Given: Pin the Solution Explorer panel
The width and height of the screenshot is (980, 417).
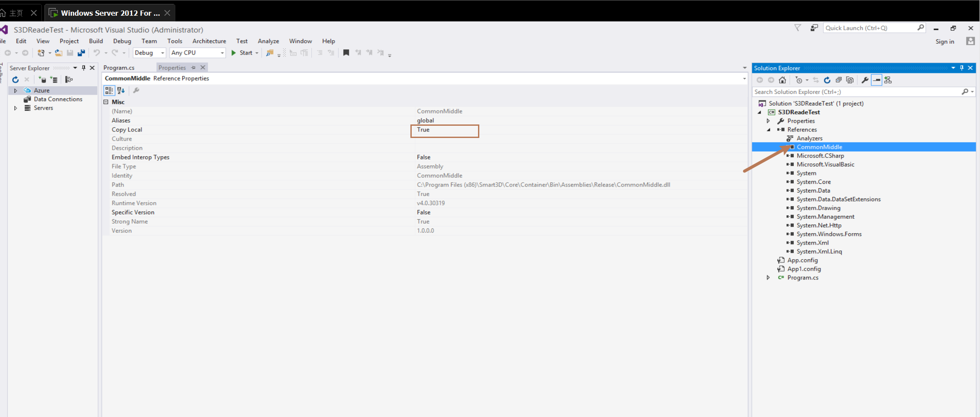Looking at the screenshot, I should coord(962,68).
